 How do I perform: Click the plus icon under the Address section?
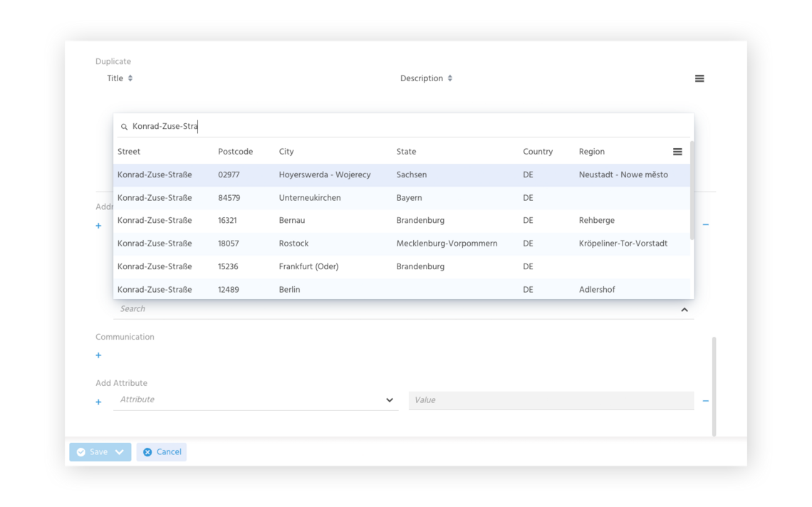click(x=98, y=226)
